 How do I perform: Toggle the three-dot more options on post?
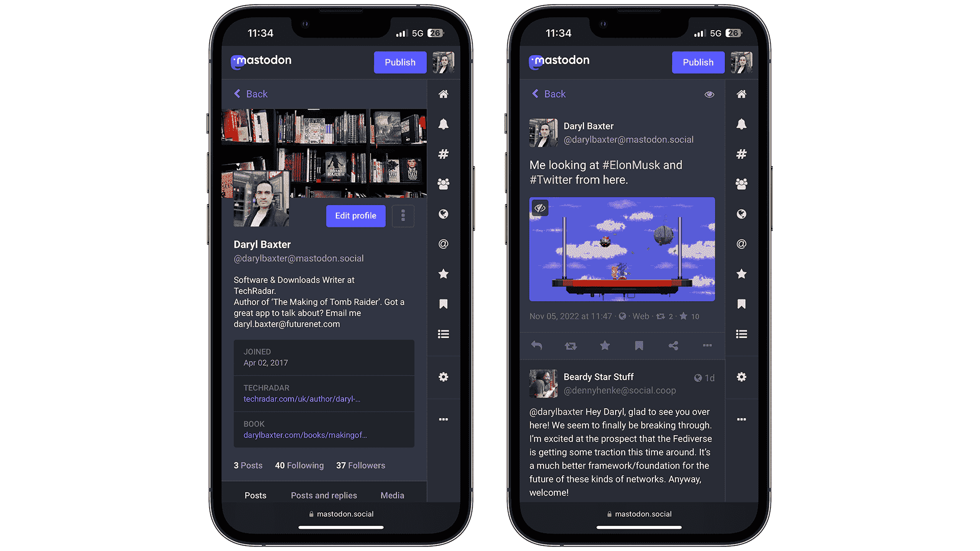707,345
